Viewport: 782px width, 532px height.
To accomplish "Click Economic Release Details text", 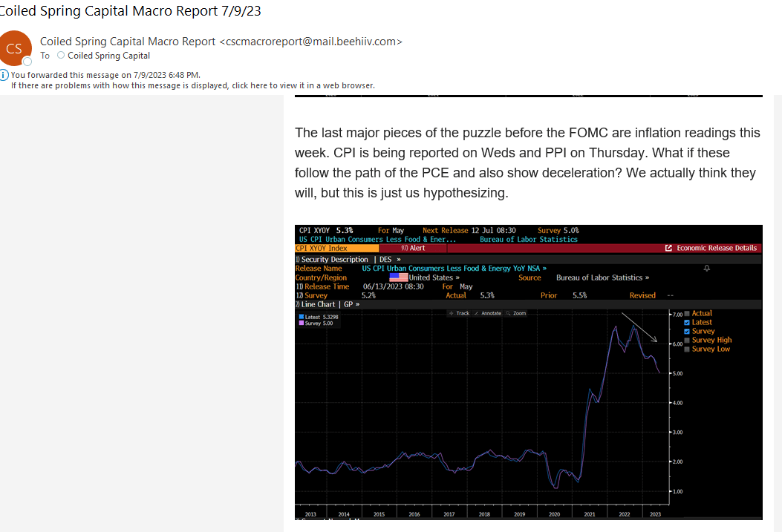I will point(717,248).
